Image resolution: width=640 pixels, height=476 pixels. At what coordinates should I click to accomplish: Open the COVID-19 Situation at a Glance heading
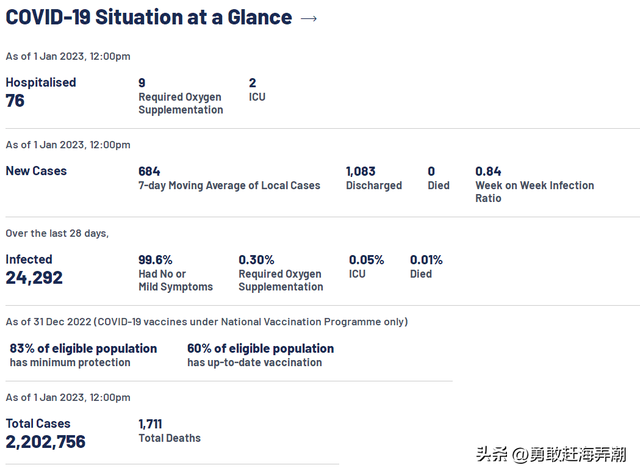coord(149,18)
